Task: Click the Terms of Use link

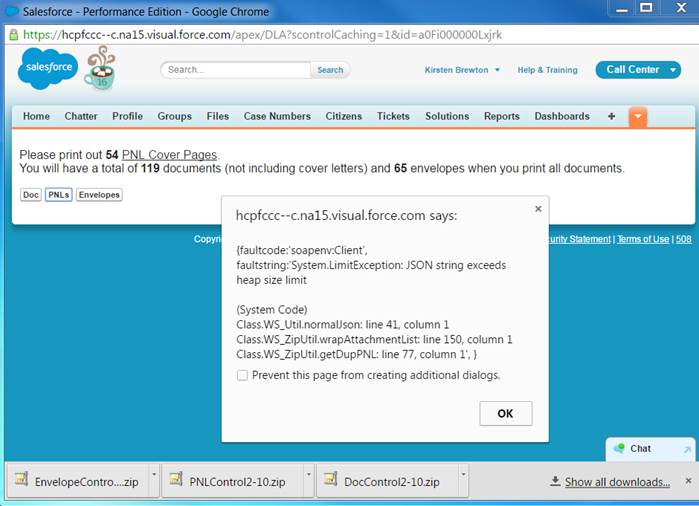Action: pyautogui.click(x=643, y=239)
